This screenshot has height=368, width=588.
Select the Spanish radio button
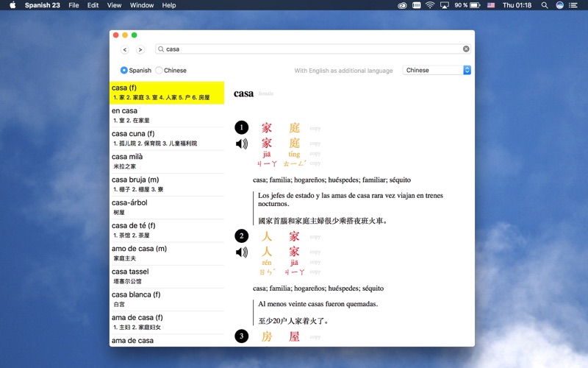(124, 71)
